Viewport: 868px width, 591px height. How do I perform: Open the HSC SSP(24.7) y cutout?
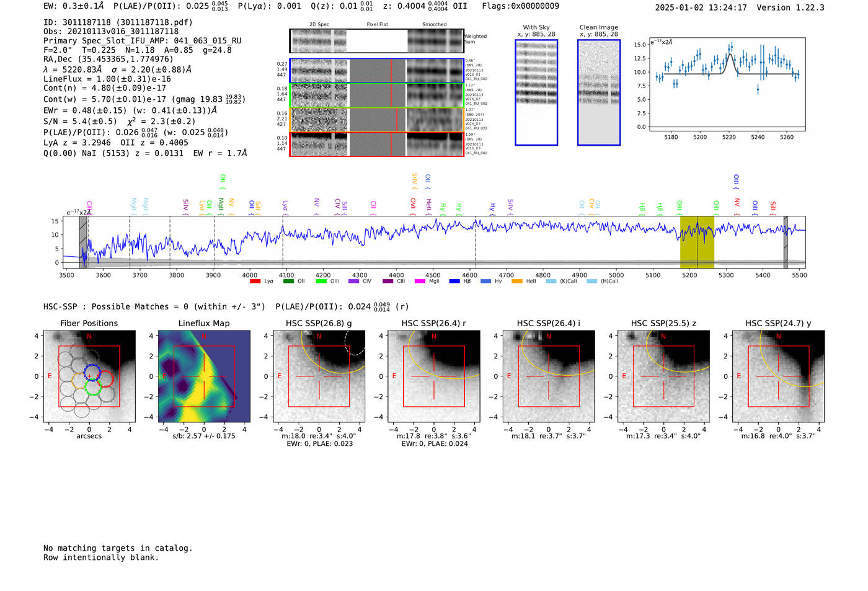779,376
